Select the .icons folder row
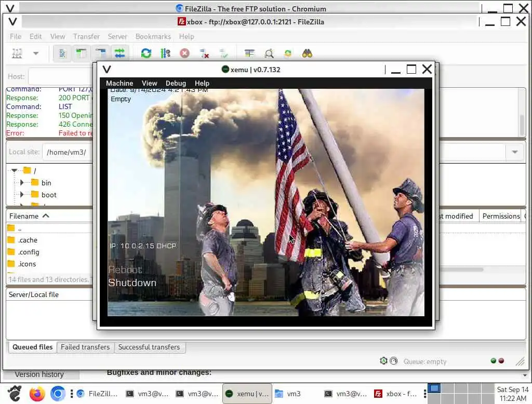532x404 pixels. 49,264
